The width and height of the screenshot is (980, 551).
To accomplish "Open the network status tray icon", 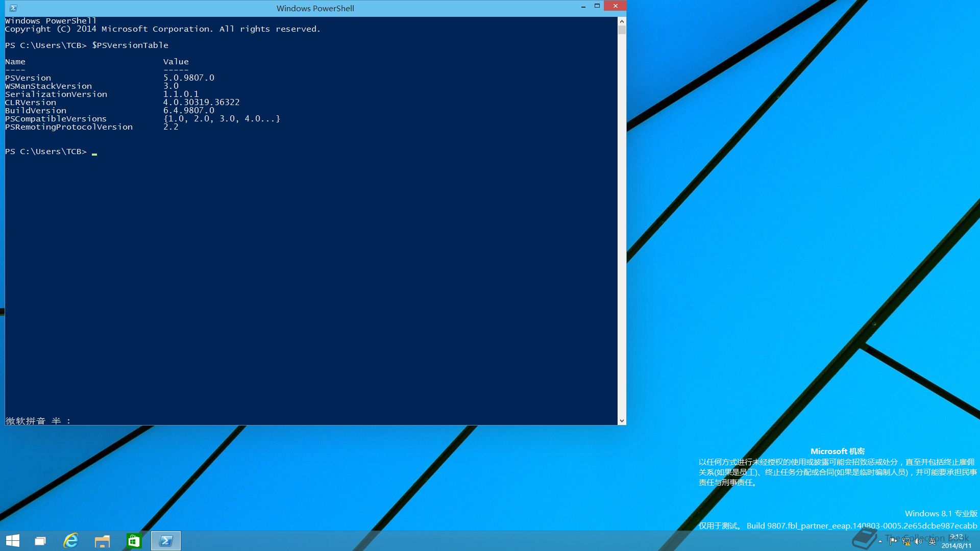I will (906, 541).
